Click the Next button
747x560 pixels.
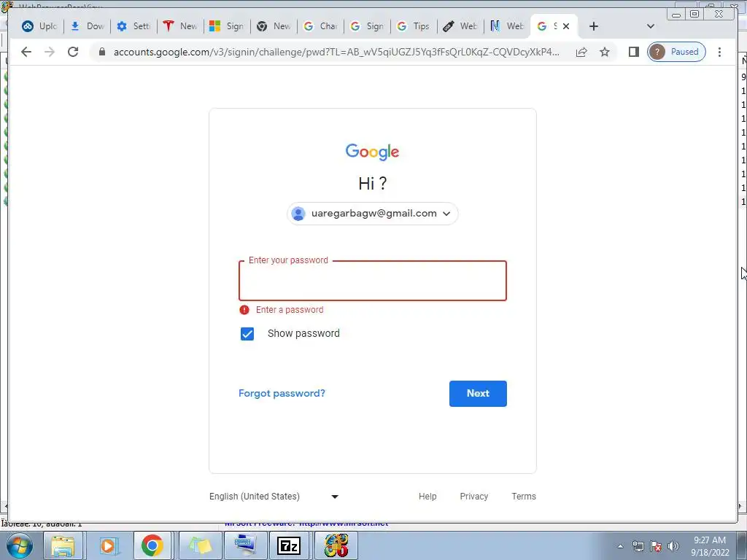tap(478, 394)
